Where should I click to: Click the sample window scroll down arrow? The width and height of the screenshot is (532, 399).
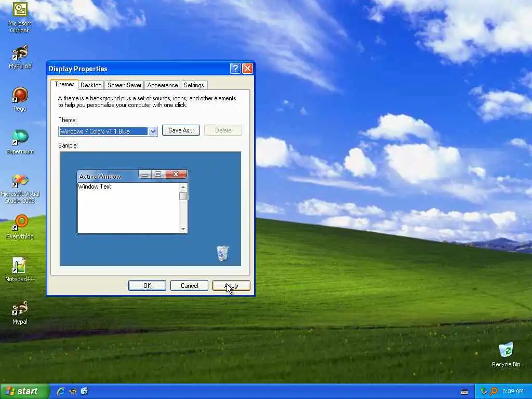pos(183,229)
